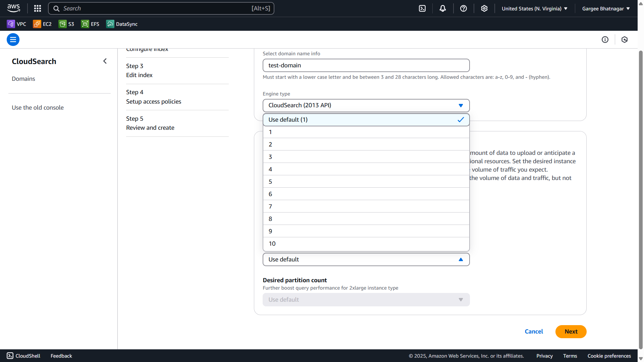Open the help question mark menu
The height and width of the screenshot is (362, 644).
click(x=464, y=8)
